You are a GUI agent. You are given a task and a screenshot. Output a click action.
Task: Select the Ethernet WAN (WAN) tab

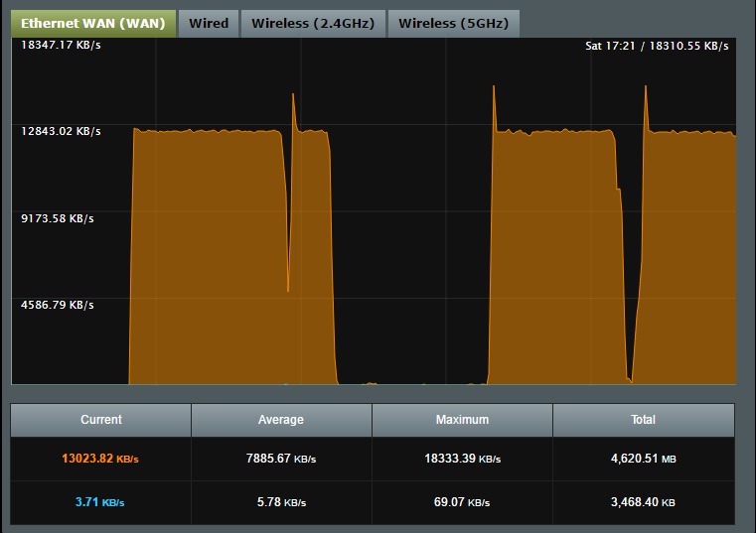pos(93,23)
